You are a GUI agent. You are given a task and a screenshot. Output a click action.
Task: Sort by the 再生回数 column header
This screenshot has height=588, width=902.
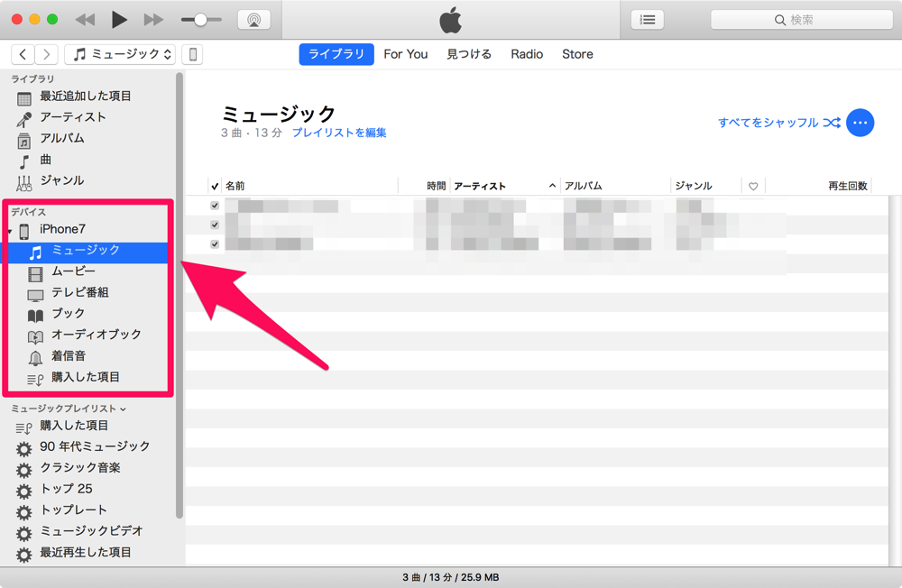[x=819, y=186]
